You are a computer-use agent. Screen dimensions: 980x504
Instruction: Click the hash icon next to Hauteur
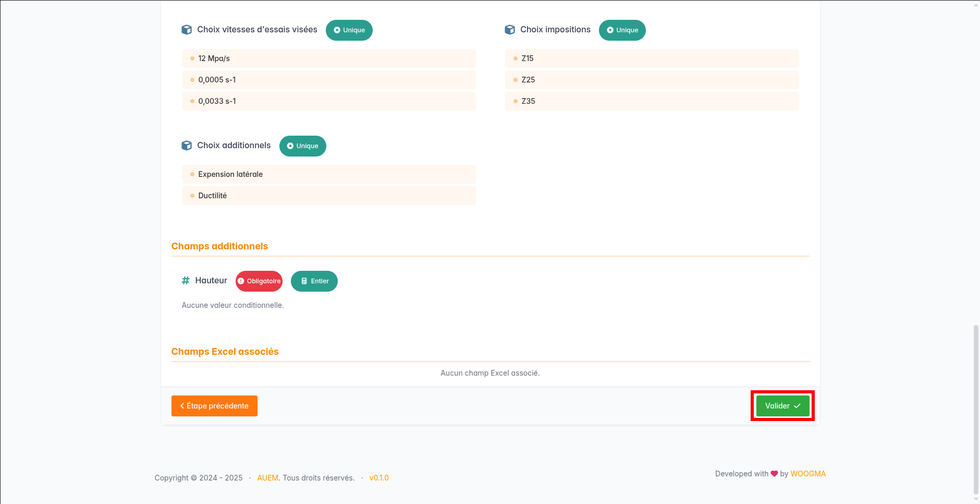[186, 281]
